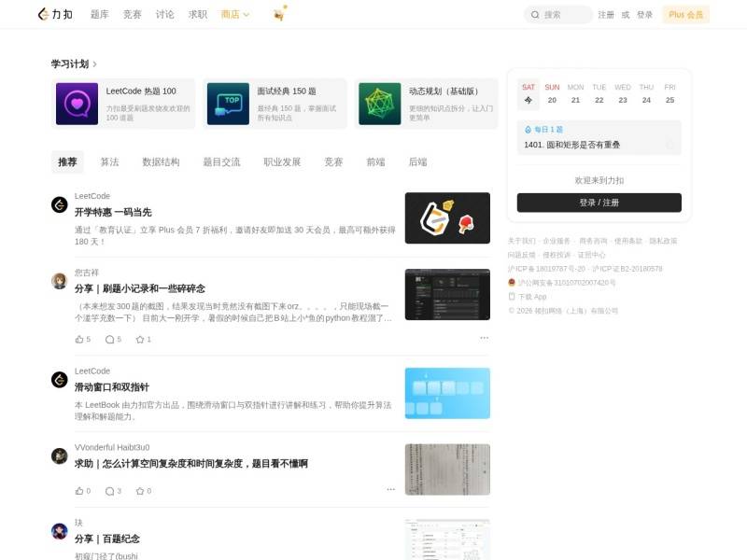Open the 面试经典 150 题 TOP icon

[228, 104]
